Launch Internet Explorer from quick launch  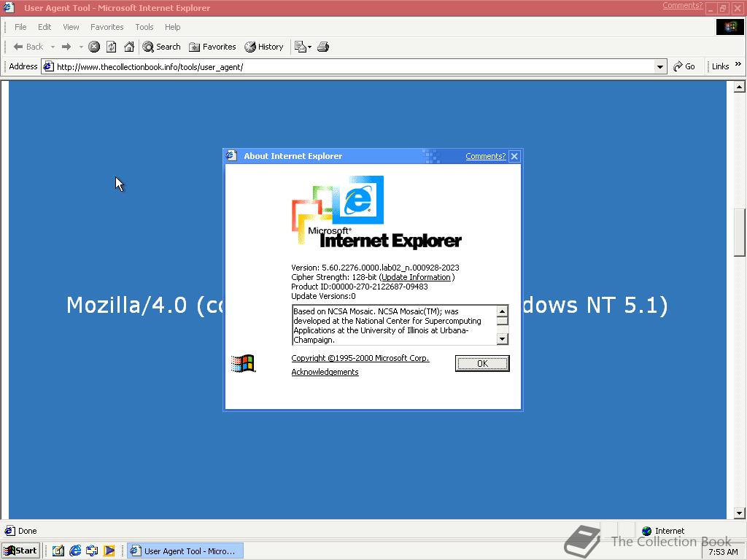tap(75, 551)
